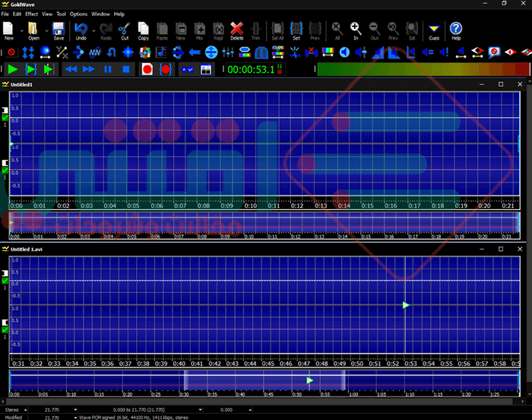Open the 21.770 length dropdown beside Stereo
The image size is (532, 420).
[75, 410]
